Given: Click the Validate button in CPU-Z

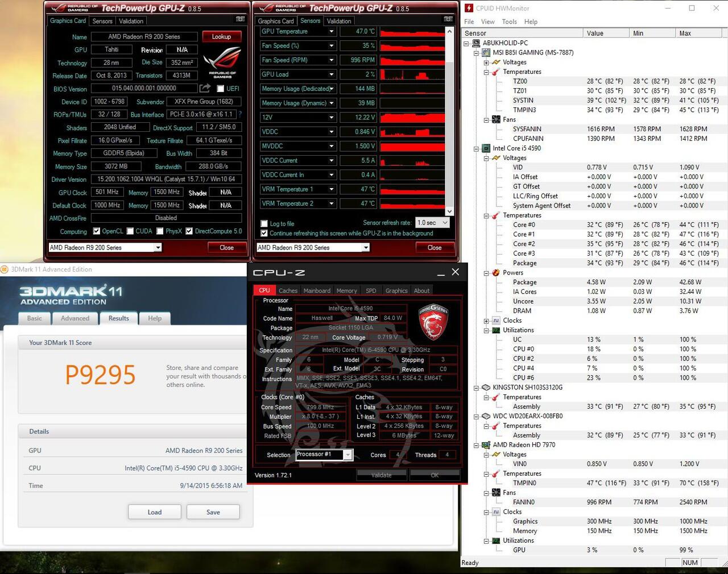Looking at the screenshot, I should tap(382, 475).
